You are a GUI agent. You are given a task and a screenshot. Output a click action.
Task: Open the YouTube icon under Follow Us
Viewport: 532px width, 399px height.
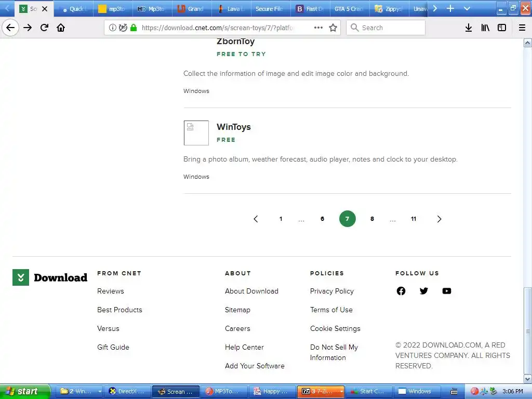(447, 291)
